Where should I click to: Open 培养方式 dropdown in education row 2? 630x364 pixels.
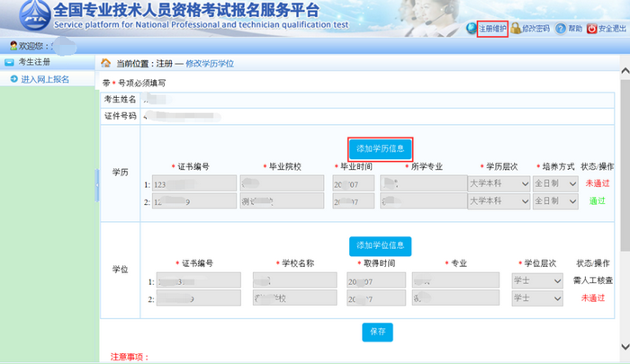point(554,201)
